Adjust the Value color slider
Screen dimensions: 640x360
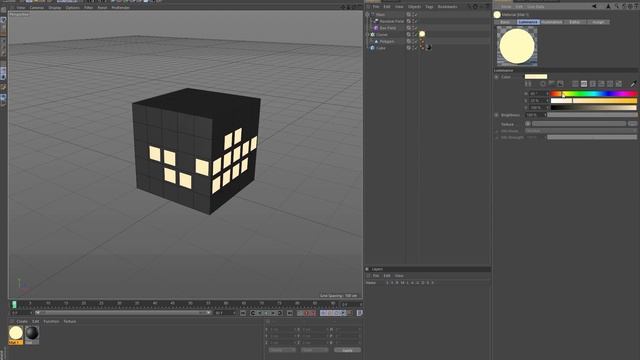(x=593, y=107)
